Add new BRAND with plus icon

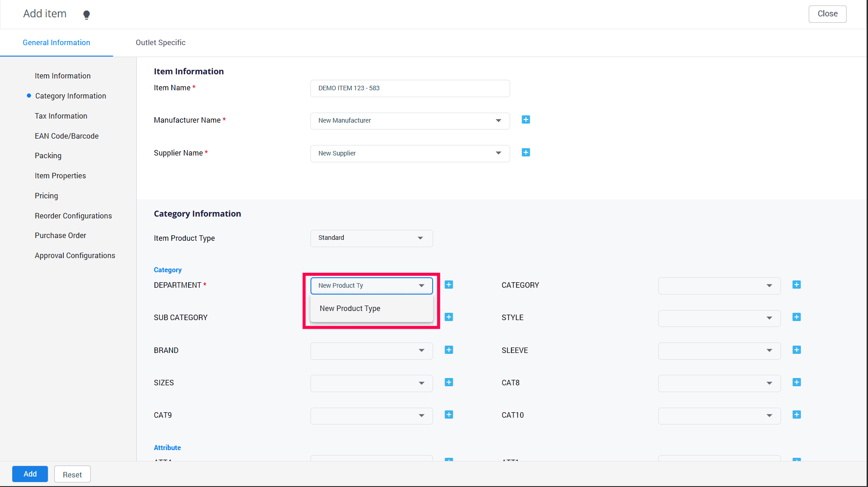coord(449,350)
